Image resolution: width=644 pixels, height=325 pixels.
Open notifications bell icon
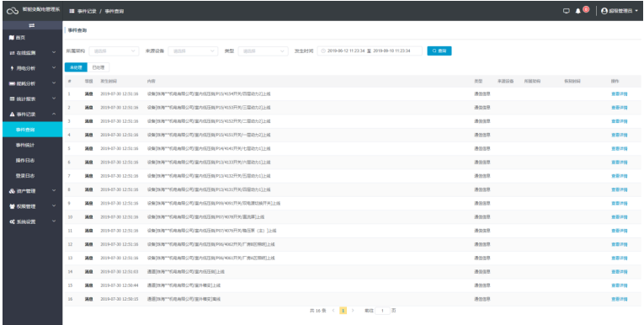click(577, 11)
